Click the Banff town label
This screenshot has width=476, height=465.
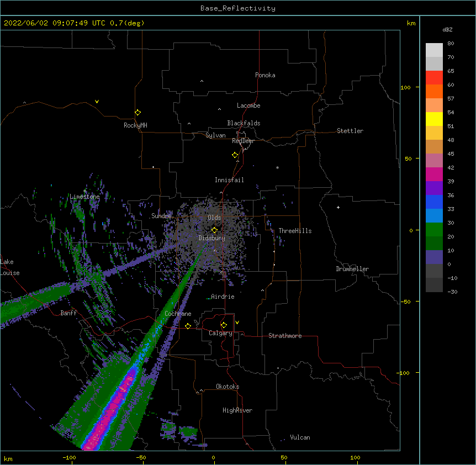pyautogui.click(x=68, y=313)
